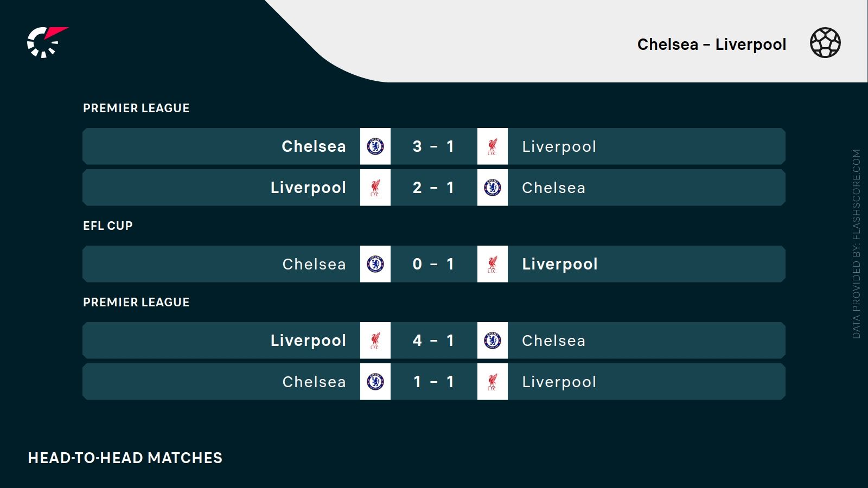Image resolution: width=868 pixels, height=488 pixels.
Task: Open the 4 - 1 match score
Action: (x=433, y=341)
